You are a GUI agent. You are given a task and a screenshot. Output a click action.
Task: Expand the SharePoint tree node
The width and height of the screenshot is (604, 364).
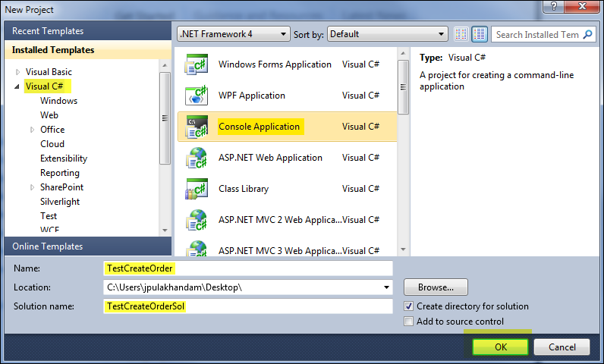click(x=33, y=187)
